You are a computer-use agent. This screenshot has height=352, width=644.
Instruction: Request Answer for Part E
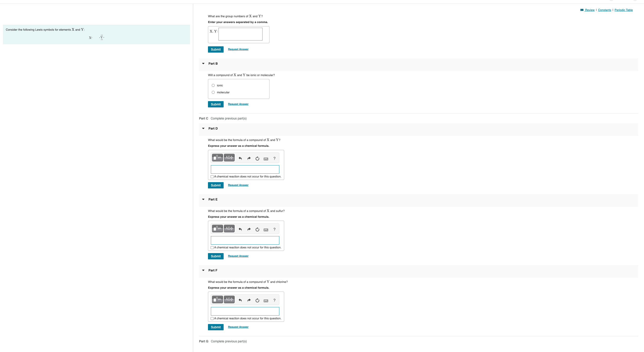click(x=238, y=256)
